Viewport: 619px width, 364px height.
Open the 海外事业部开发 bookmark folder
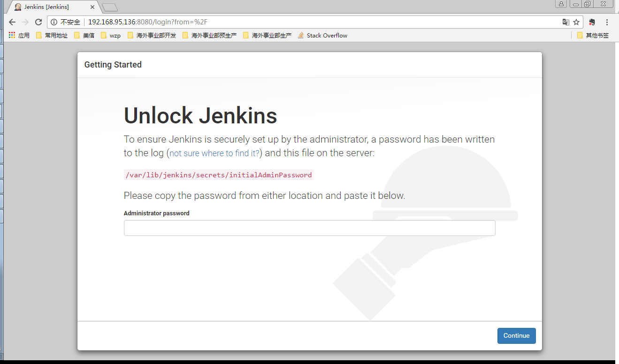coord(152,35)
